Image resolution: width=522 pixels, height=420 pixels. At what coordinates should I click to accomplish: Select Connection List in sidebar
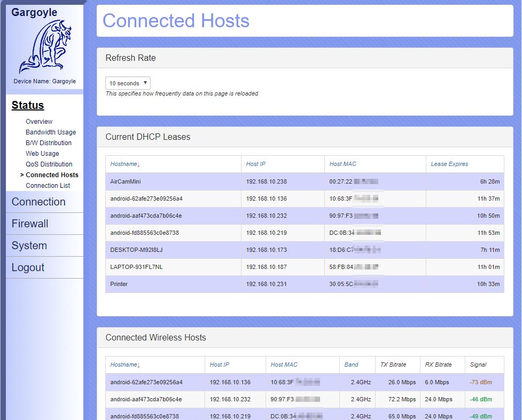tap(48, 186)
